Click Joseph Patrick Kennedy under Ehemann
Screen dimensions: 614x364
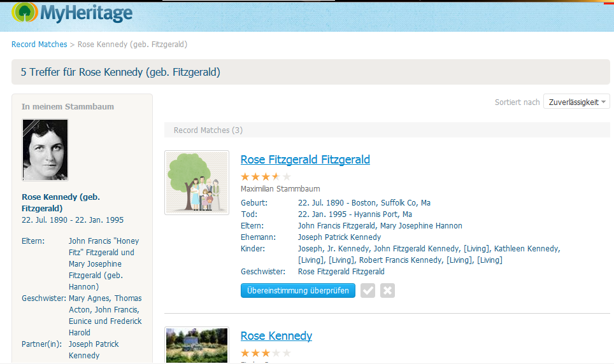click(339, 237)
